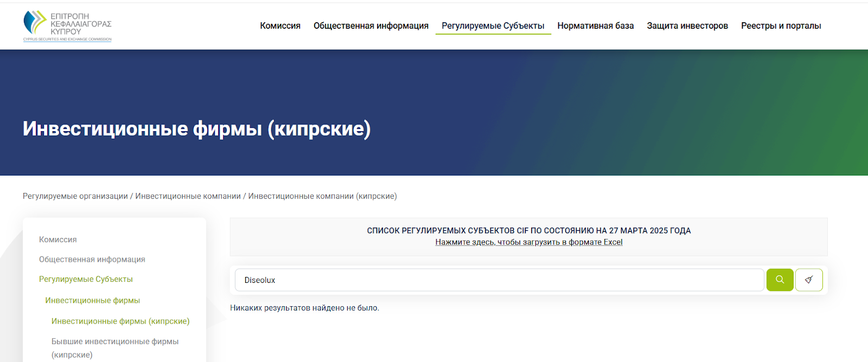Click the СПИСОК РЕГУЛИРУЕМЫХ СУБЪЕКТОВ CIF heading text
Viewport: 868px width, 362px height.
pyautogui.click(x=529, y=231)
